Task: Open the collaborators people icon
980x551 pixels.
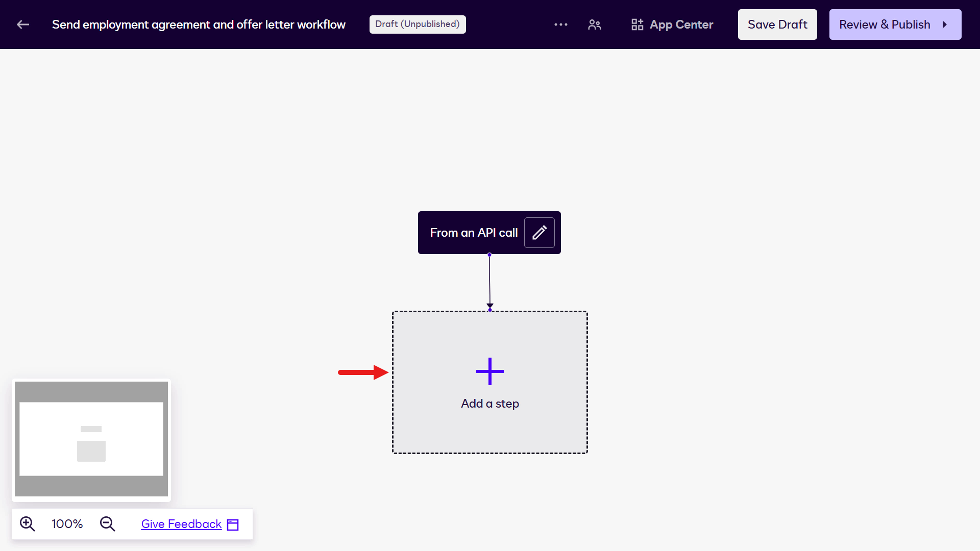Action: [595, 24]
